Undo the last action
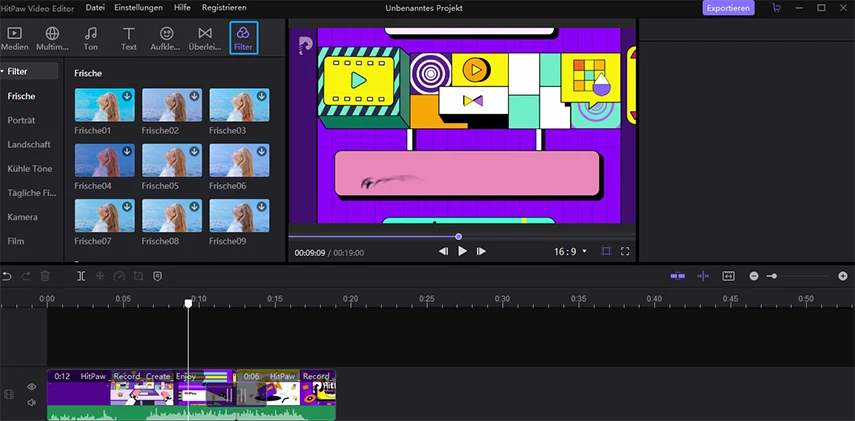Image resolution: width=855 pixels, height=421 pixels. (x=7, y=276)
